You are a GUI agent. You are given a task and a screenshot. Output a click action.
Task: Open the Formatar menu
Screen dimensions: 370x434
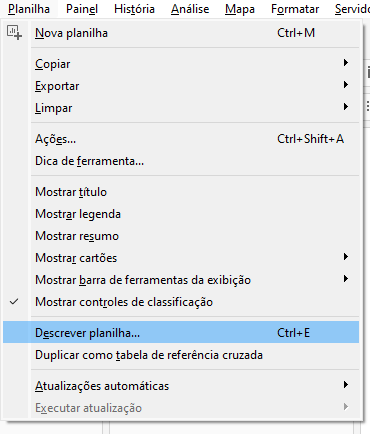[295, 9]
